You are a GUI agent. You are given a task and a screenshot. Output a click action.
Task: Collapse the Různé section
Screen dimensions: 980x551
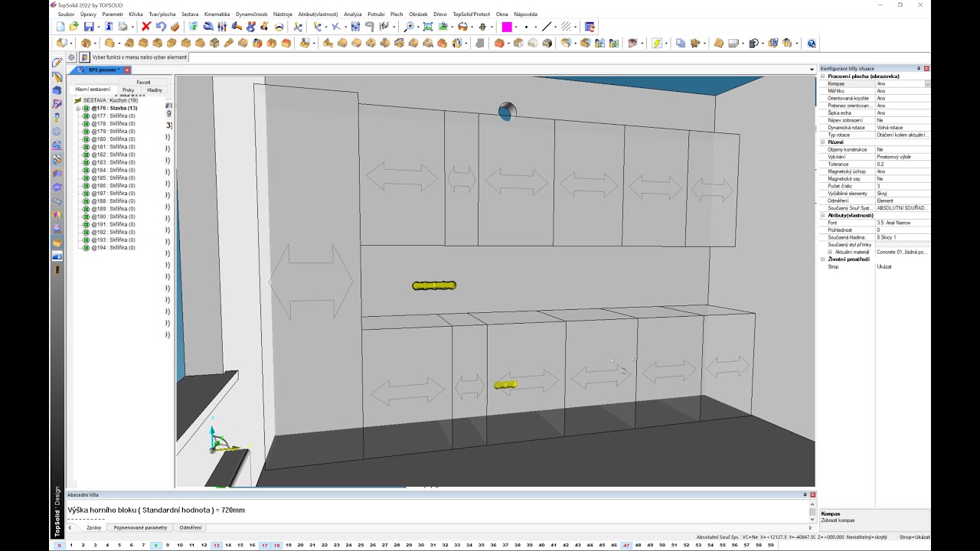coord(823,142)
